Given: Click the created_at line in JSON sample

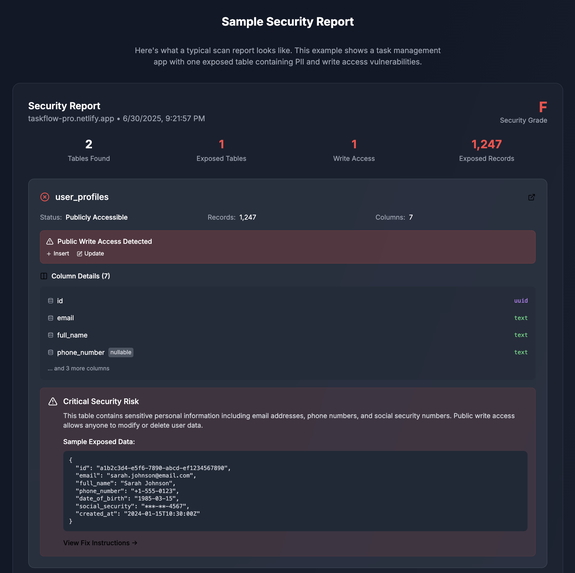Looking at the screenshot, I should coord(138,514).
